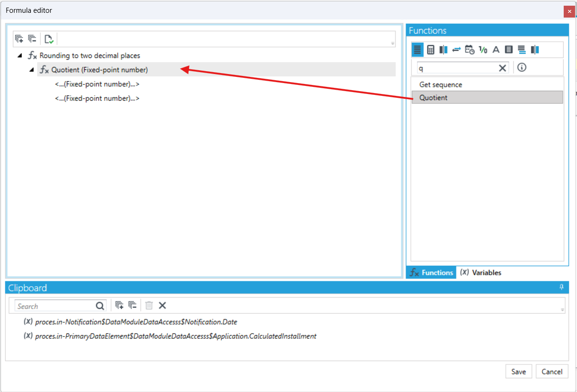Select 'Quotient (Fixed-point number)' tree row
The width and height of the screenshot is (577, 392).
tap(216, 70)
